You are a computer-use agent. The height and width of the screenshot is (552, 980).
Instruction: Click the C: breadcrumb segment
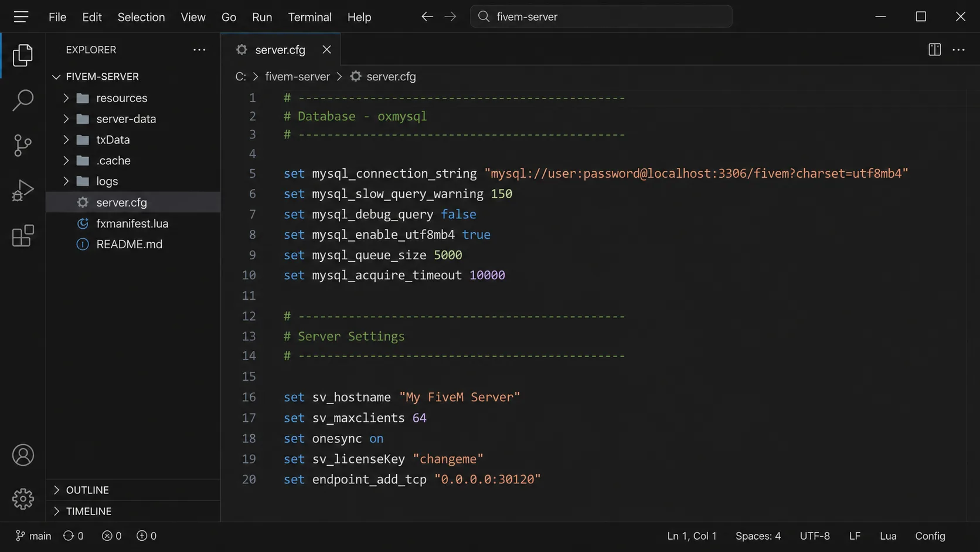click(x=240, y=76)
